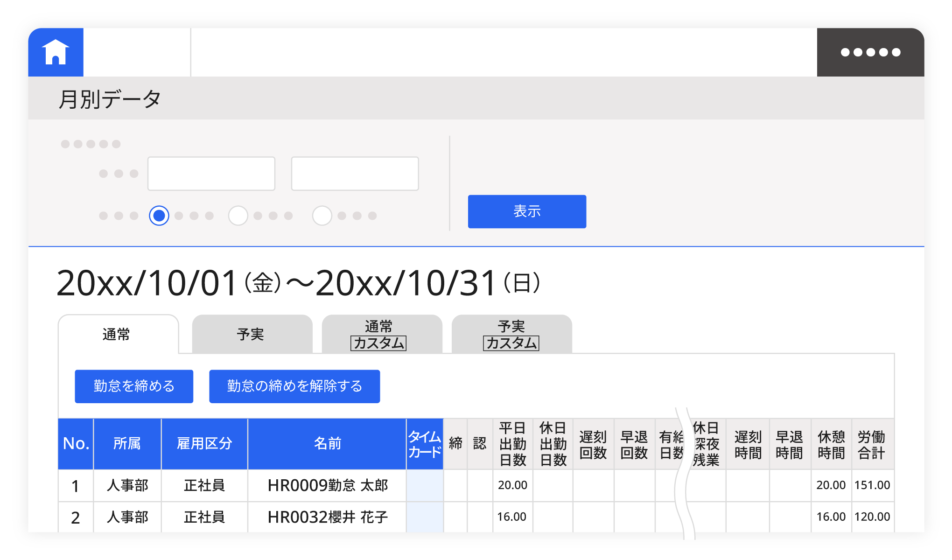The image size is (952, 560).
Task: Click the 雇用区分 column header
Action: tap(204, 444)
